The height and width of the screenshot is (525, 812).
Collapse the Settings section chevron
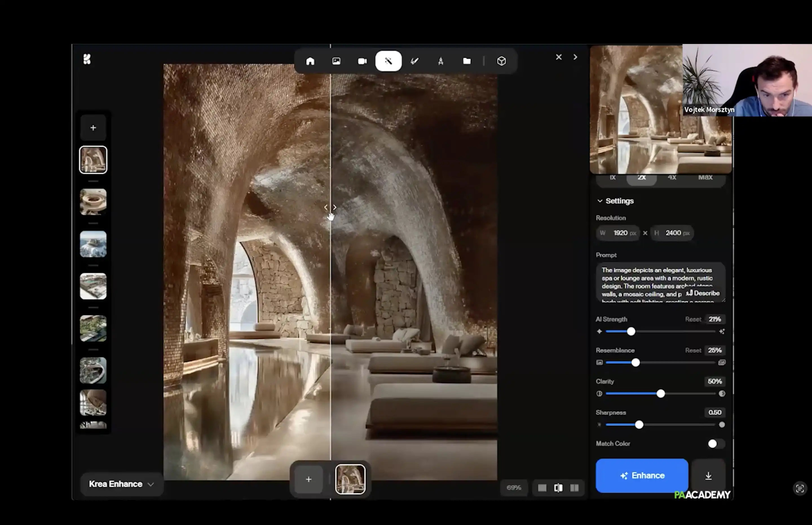pyautogui.click(x=600, y=201)
